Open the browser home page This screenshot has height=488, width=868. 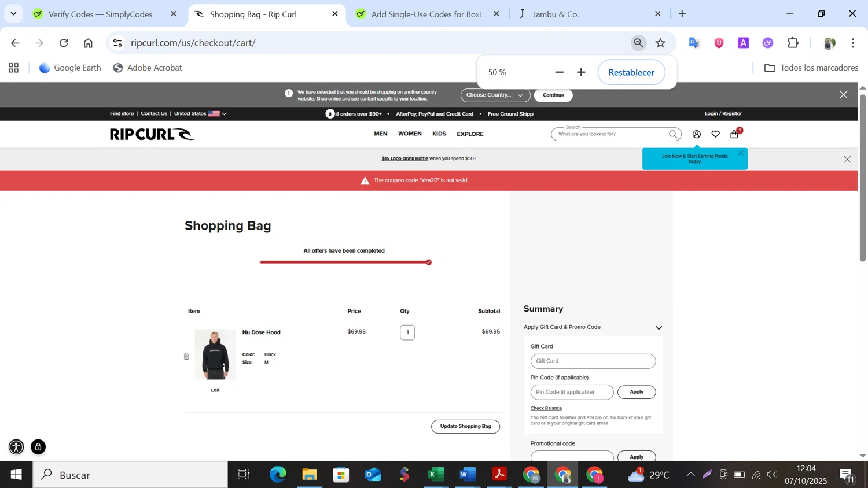click(x=88, y=43)
